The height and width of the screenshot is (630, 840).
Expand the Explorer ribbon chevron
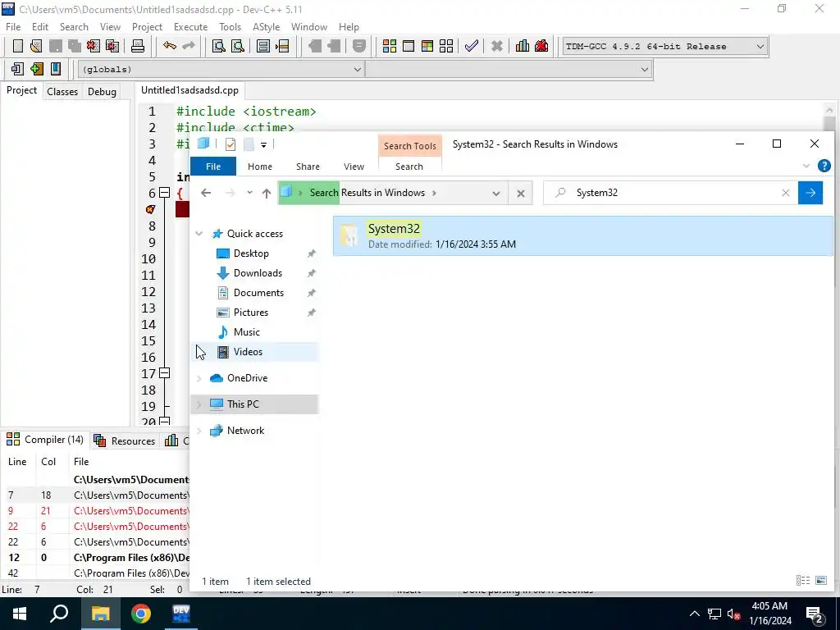click(806, 166)
